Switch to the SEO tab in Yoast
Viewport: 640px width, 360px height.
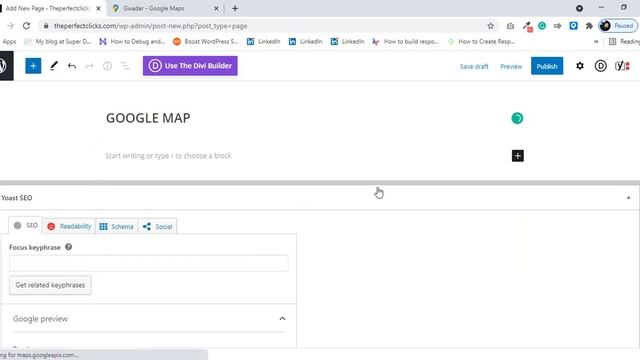pos(25,225)
